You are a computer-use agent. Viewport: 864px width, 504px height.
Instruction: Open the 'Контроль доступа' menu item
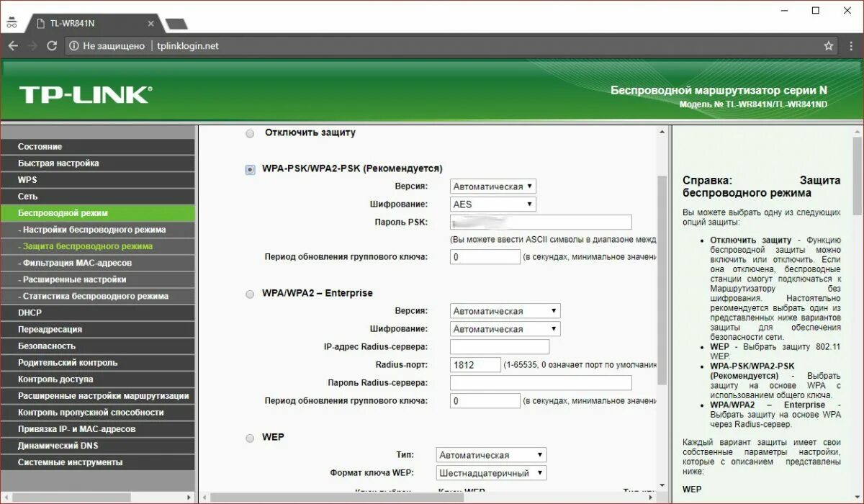[98, 379]
